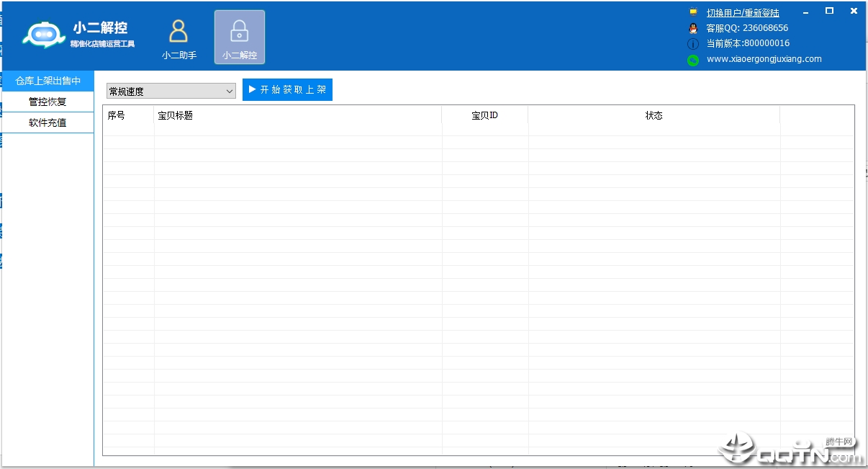Screen dimensions: 868x469
Task: Start with the 开始获取上架 button
Action: click(287, 89)
